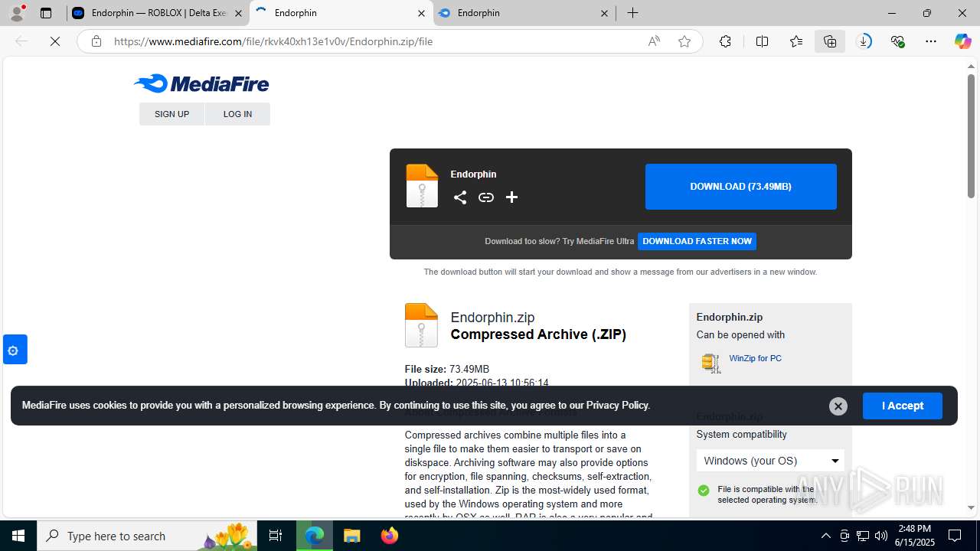
Task: Click the File size: 73.49MB text
Action: (447, 369)
